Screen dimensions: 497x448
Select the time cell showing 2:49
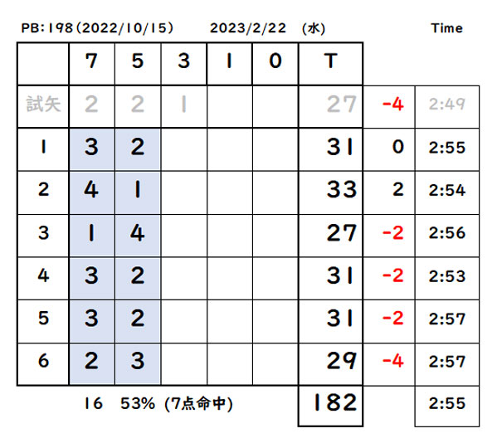tap(447, 106)
